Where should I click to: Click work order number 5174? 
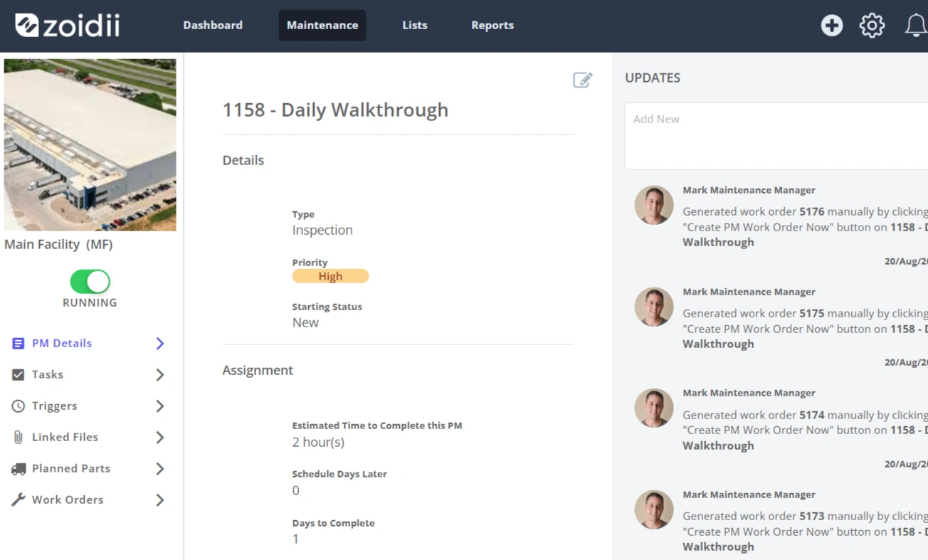pos(811,415)
